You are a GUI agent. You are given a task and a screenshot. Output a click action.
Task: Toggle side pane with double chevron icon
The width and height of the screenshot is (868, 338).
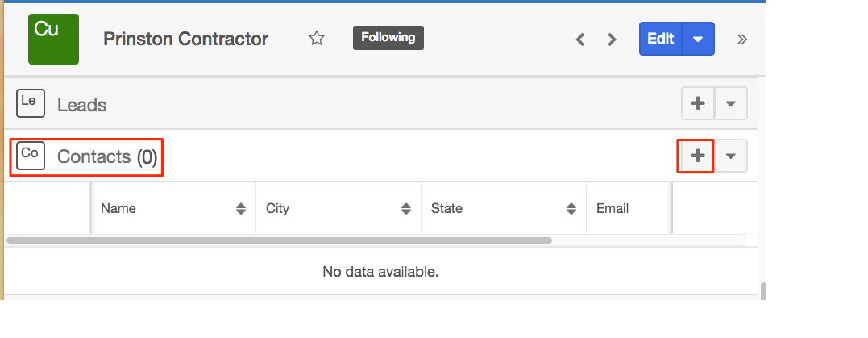tap(742, 39)
